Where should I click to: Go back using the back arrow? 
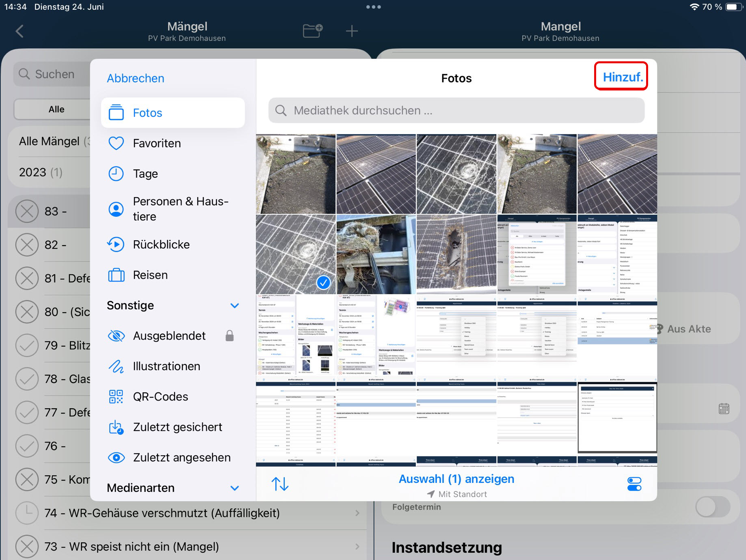19,31
